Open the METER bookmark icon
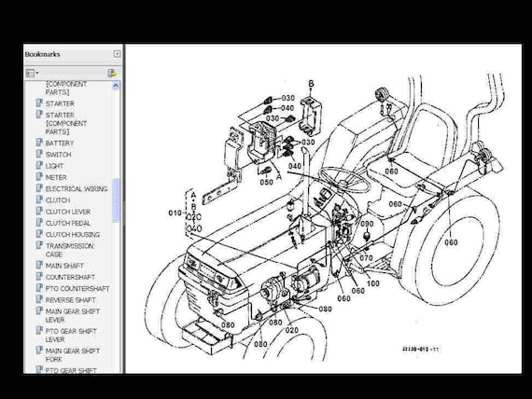This screenshot has height=399, width=532. 39,177
